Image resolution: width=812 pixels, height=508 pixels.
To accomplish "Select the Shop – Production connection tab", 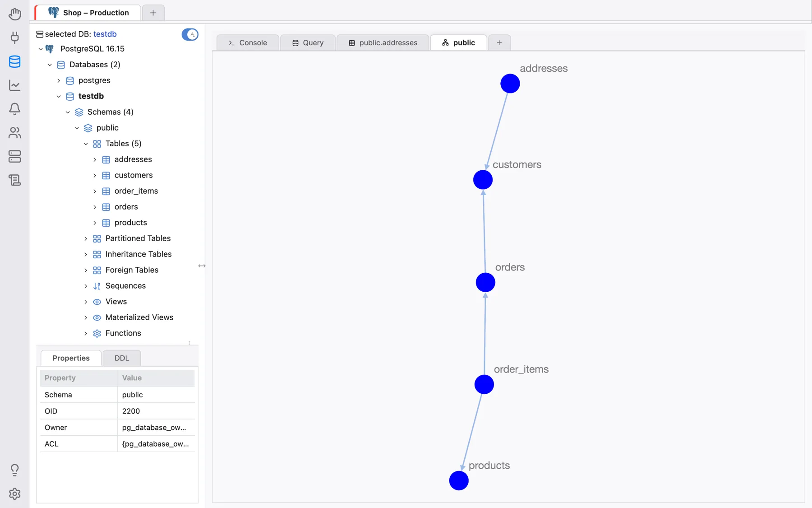I will point(88,13).
